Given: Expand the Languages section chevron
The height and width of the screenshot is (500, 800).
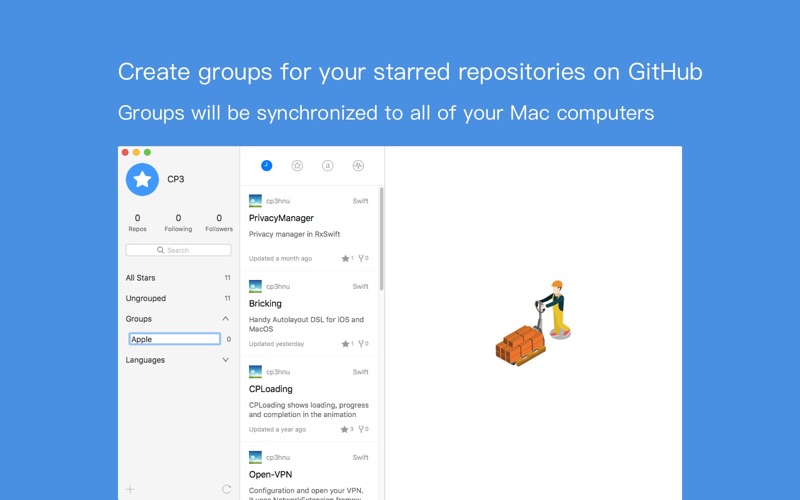Looking at the screenshot, I should pos(226,360).
